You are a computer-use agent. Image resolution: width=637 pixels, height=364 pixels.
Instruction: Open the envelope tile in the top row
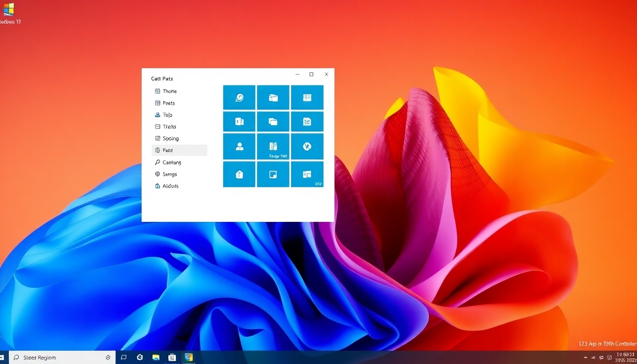tap(273, 97)
